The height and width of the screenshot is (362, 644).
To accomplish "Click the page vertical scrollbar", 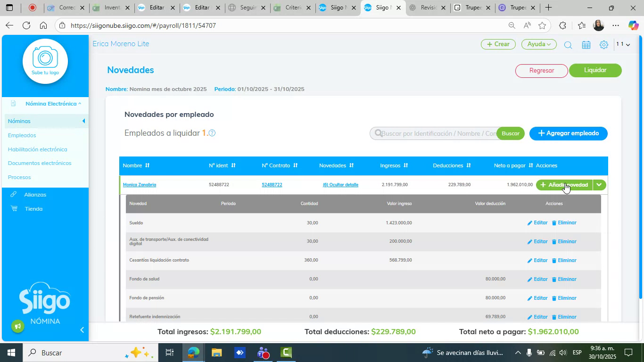I will (640, 167).
